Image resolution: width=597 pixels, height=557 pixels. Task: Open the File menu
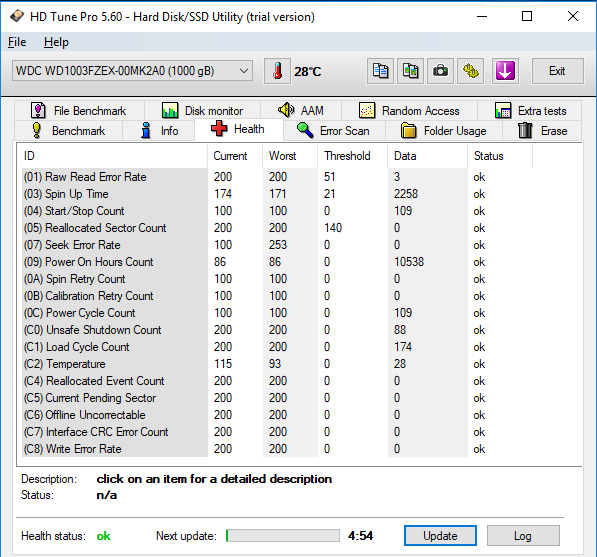pyautogui.click(x=17, y=42)
